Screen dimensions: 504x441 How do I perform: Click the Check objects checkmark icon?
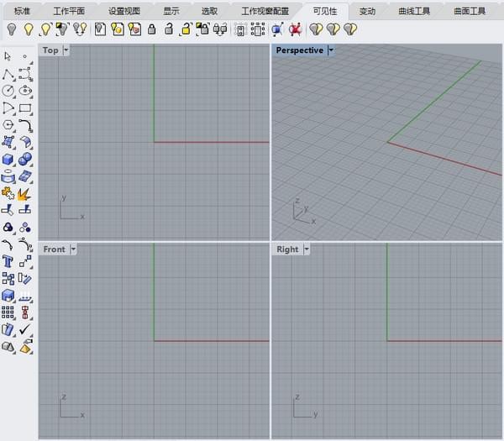[x=24, y=329]
